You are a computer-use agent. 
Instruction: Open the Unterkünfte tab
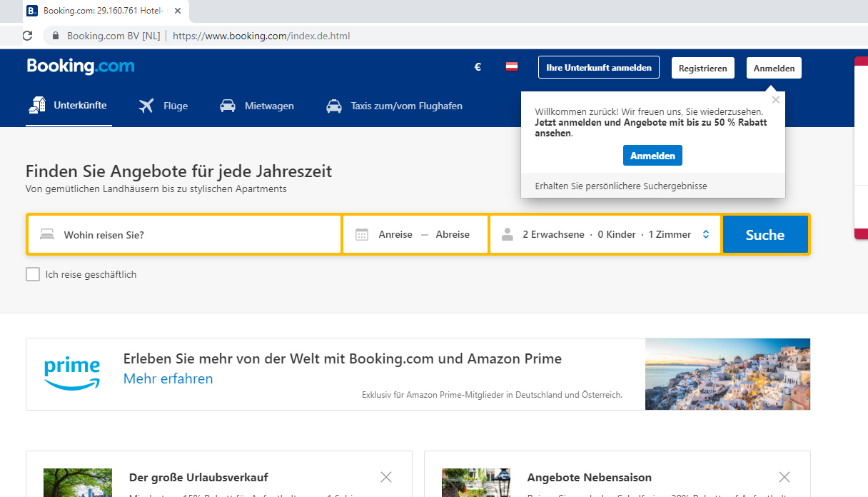click(x=69, y=106)
